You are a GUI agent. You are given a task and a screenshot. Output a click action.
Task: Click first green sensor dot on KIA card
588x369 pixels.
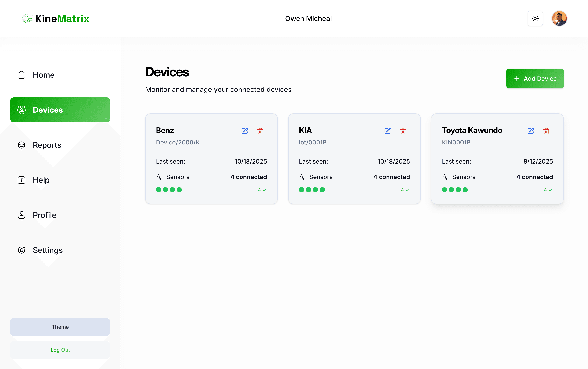(x=302, y=190)
